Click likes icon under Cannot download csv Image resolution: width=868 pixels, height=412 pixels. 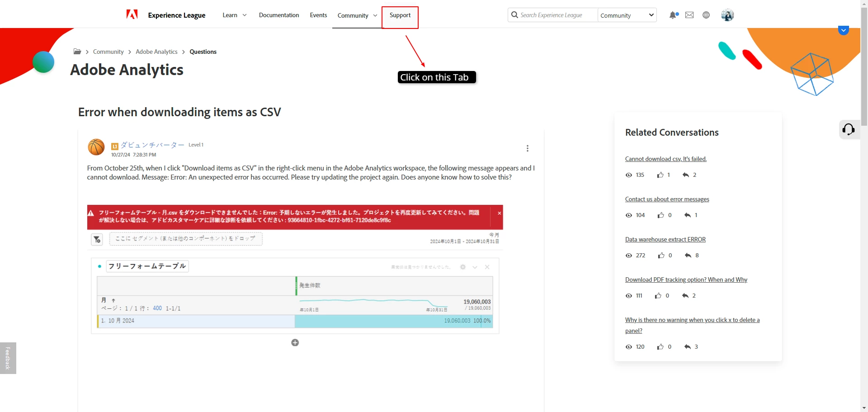[660, 175]
